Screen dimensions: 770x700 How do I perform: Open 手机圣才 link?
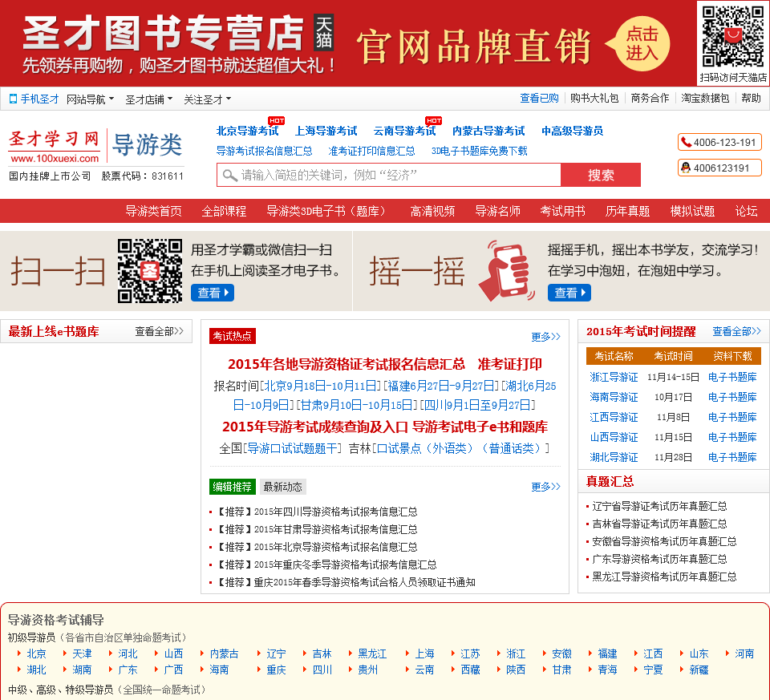tap(39, 99)
